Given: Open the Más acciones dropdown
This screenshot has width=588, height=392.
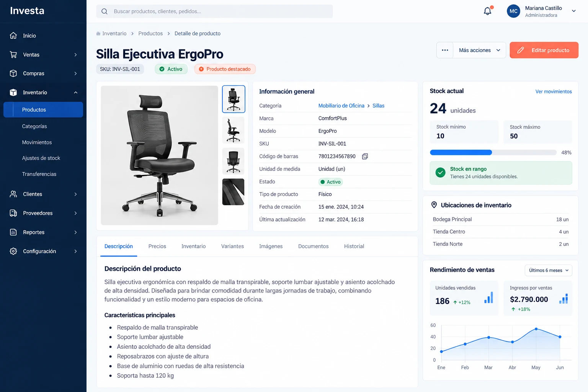Looking at the screenshot, I should (x=480, y=50).
